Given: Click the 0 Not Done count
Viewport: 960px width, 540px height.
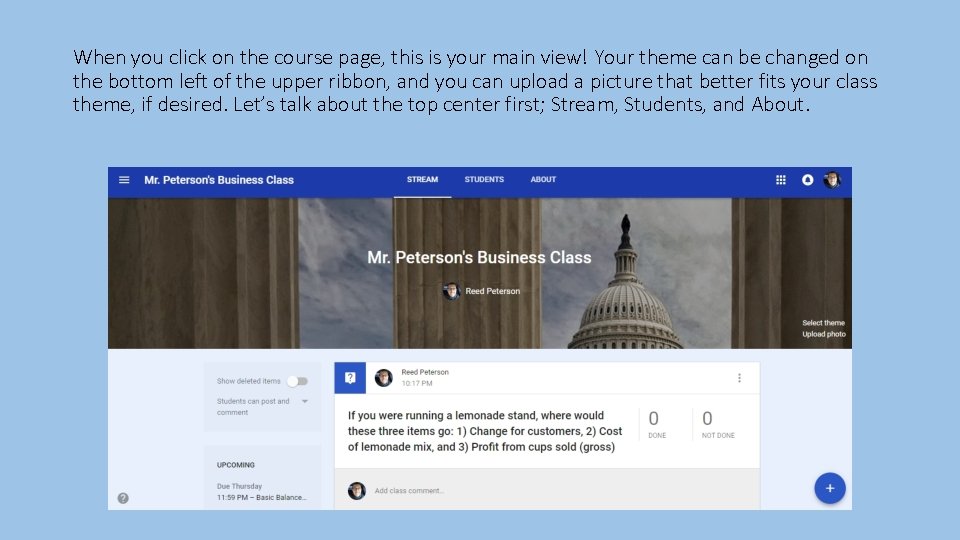Looking at the screenshot, I should [718, 424].
